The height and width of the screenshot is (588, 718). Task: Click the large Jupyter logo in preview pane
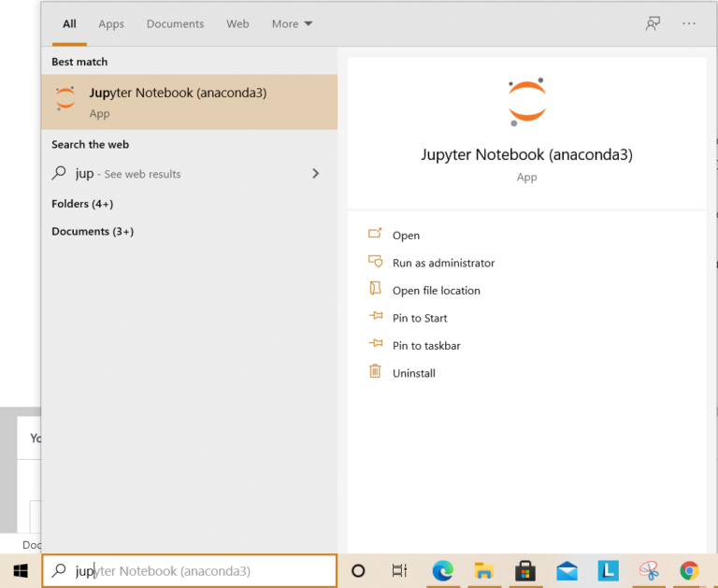(526, 102)
